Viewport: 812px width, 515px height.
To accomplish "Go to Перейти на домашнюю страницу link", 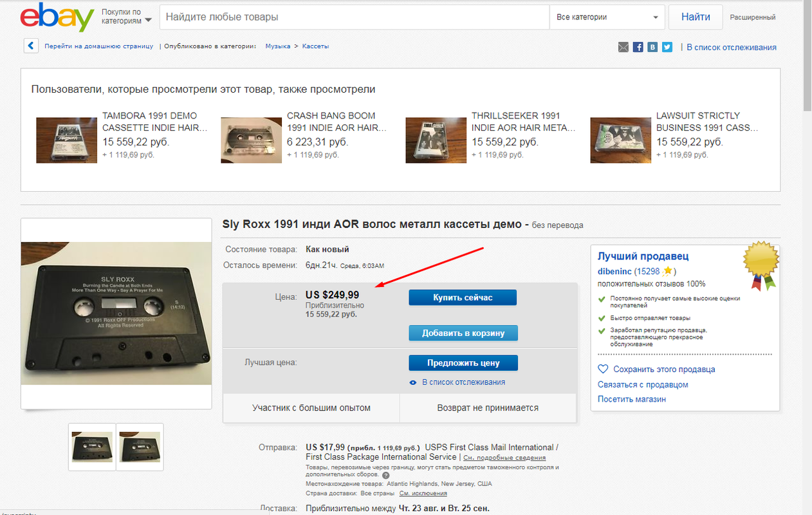I will (x=98, y=46).
